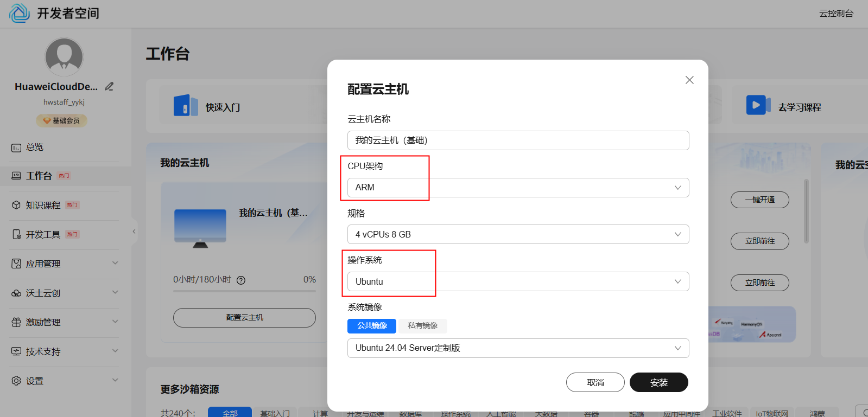Click the 基础会员 membership badge
Screen dimensions: 868x417
click(x=61, y=120)
